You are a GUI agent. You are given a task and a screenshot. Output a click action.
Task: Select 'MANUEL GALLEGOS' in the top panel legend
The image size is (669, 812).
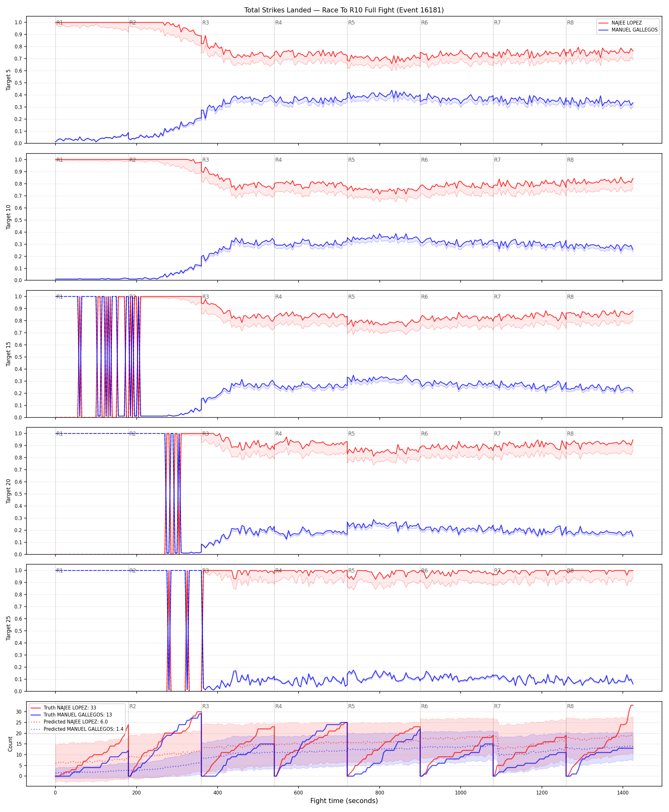point(634,30)
